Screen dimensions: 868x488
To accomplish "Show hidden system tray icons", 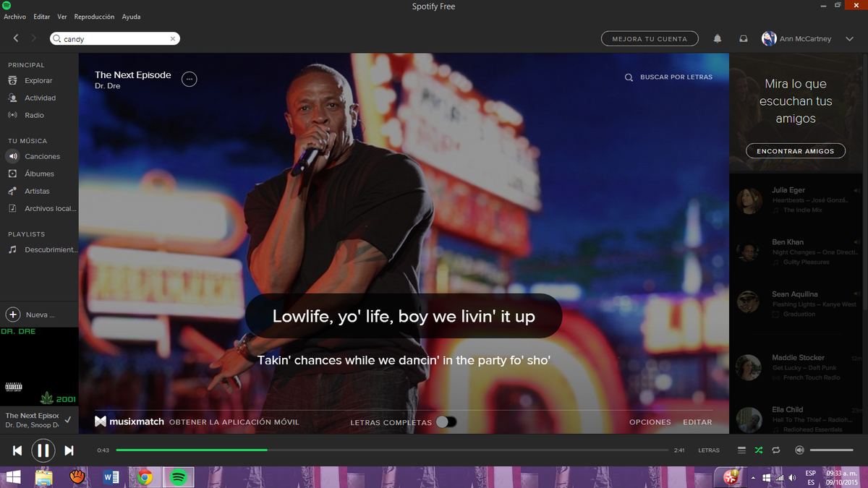I will [x=752, y=478].
